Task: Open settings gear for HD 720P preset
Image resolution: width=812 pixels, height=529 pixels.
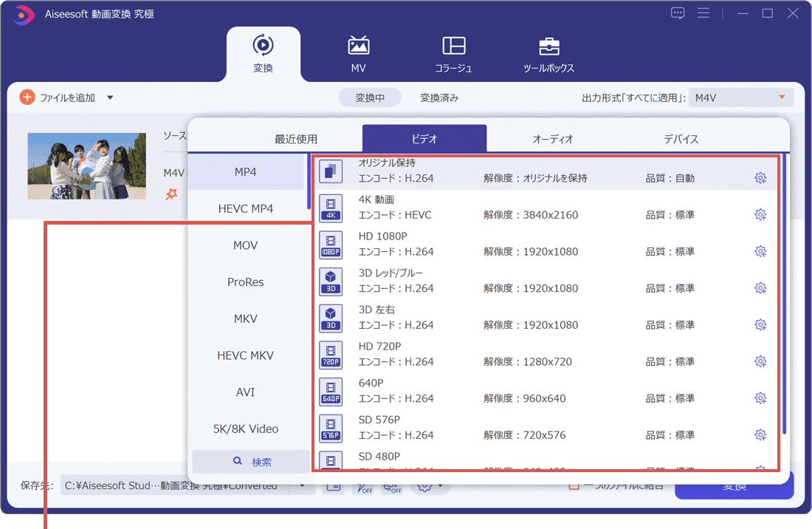Action: (x=760, y=361)
